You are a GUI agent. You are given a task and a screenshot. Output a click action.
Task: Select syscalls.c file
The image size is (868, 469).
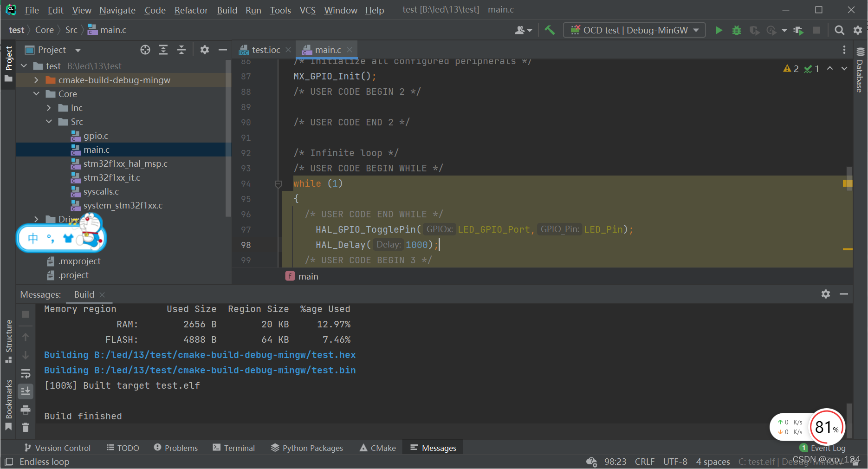(x=101, y=191)
